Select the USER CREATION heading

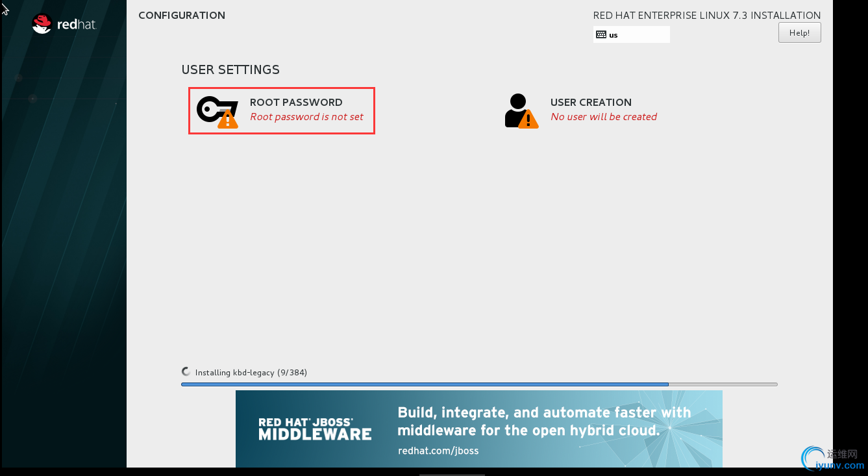[591, 102]
